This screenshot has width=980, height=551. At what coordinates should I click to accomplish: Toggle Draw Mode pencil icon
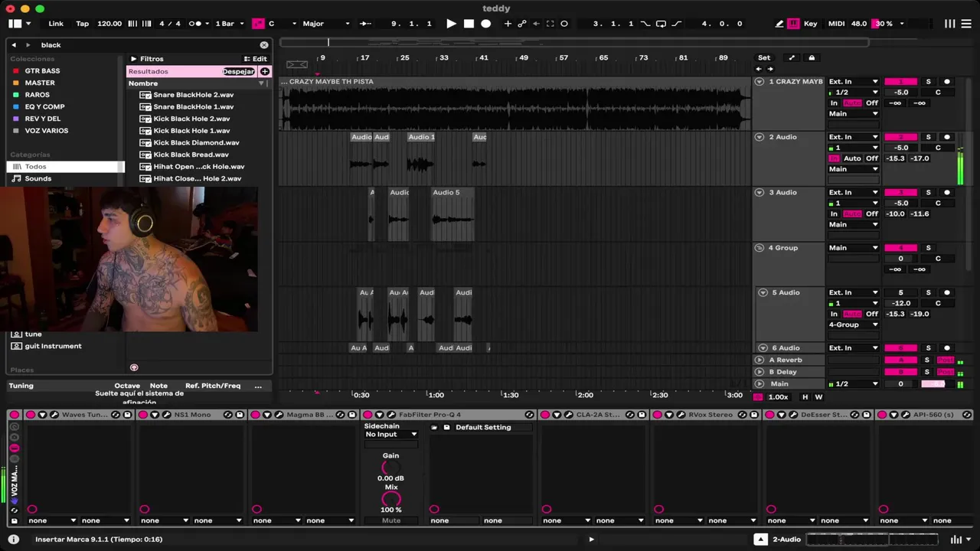(x=779, y=24)
